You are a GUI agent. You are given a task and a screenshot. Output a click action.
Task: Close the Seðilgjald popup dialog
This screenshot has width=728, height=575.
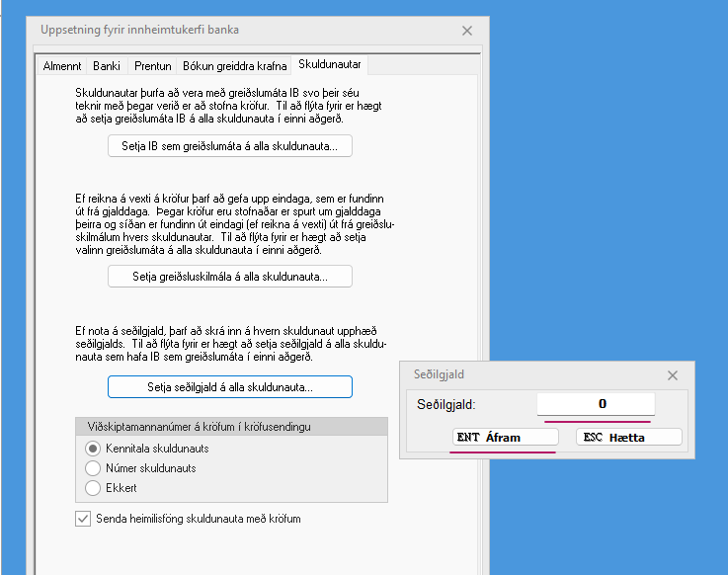click(673, 375)
